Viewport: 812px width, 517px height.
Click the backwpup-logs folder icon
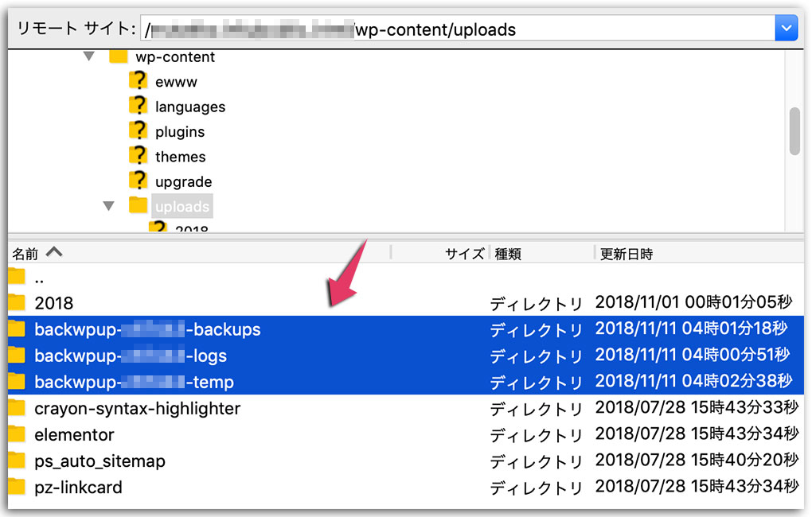[x=16, y=356]
